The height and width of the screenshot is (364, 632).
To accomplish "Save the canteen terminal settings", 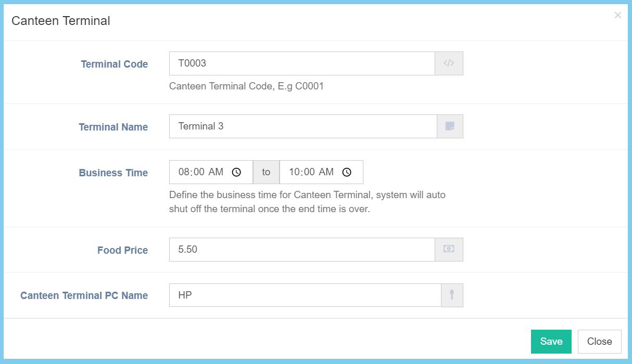I will click(x=551, y=342).
